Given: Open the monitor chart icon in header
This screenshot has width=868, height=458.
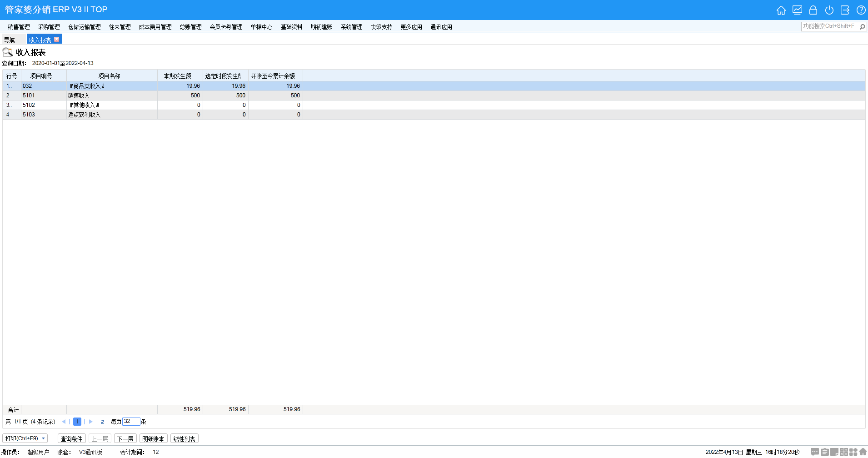Looking at the screenshot, I should (797, 10).
